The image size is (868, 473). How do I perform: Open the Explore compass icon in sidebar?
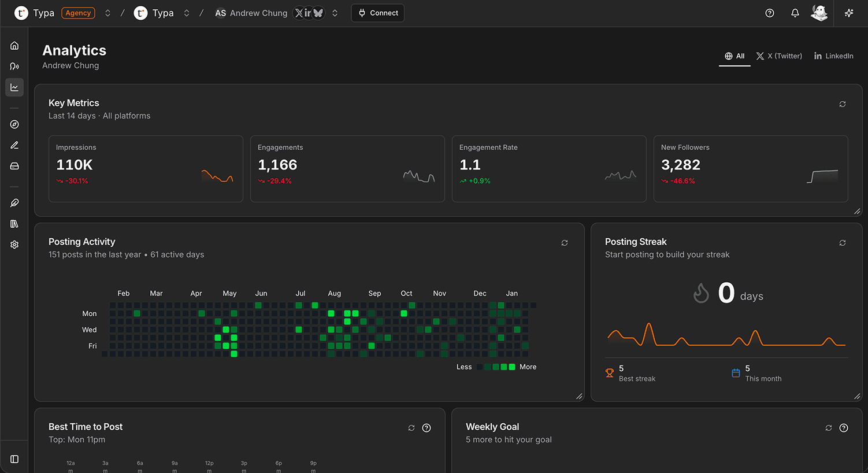14,124
